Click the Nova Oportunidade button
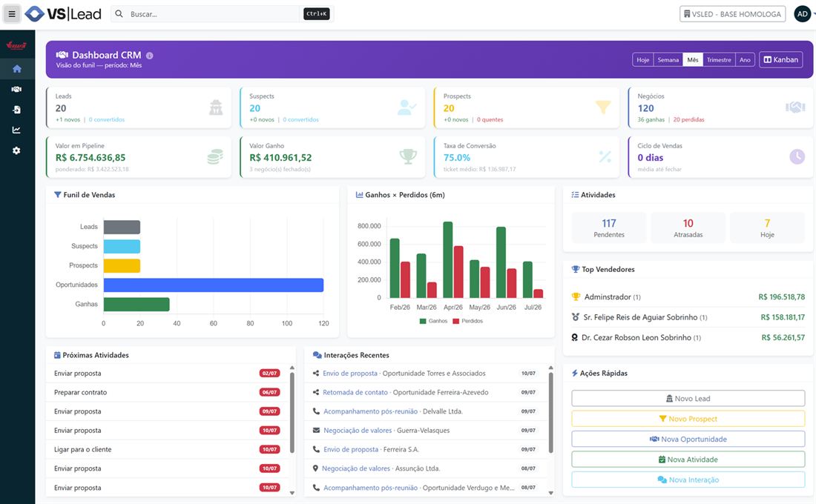This screenshot has width=816, height=504. pos(688,439)
